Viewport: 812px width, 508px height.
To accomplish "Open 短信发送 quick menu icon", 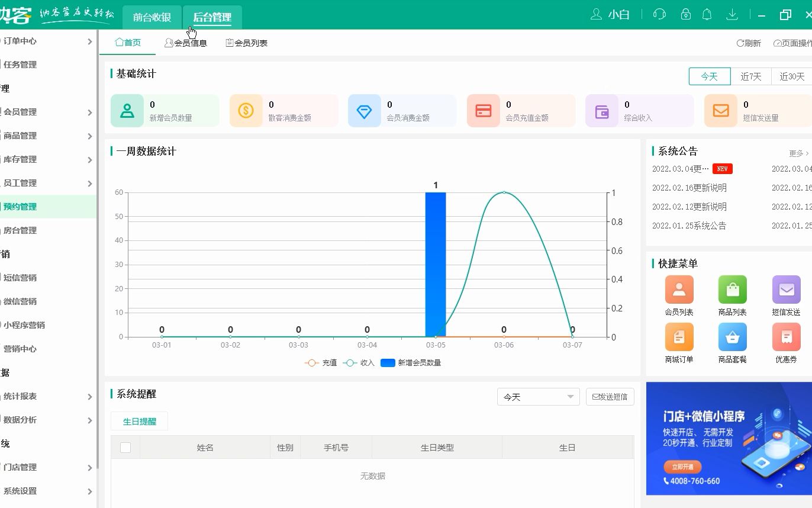I will (x=787, y=290).
